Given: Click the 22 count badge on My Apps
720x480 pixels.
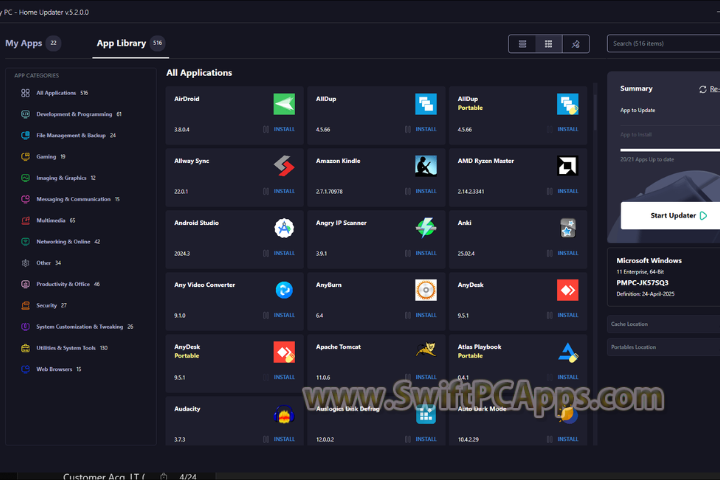Looking at the screenshot, I should point(53,43).
